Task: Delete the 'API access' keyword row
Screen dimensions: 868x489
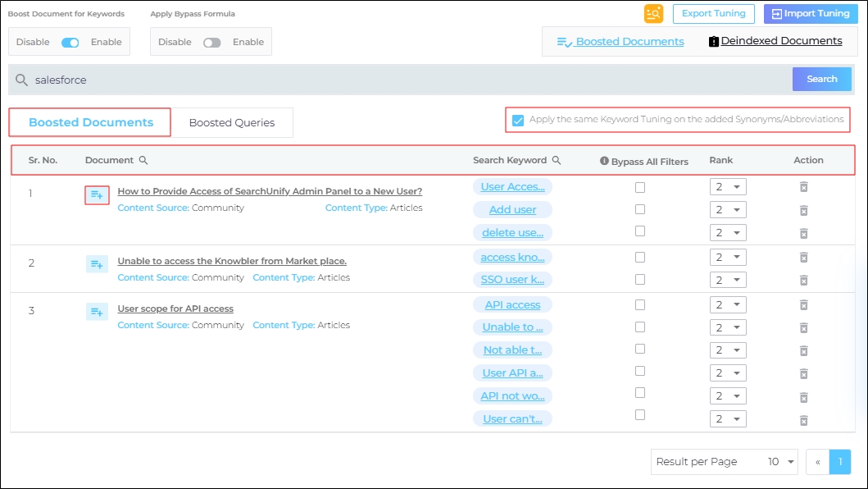Action: 803,305
